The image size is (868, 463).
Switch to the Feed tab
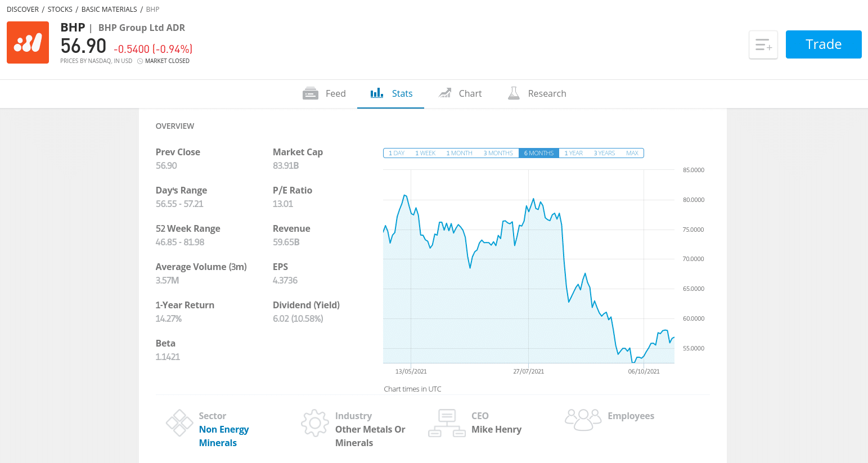pyautogui.click(x=324, y=93)
